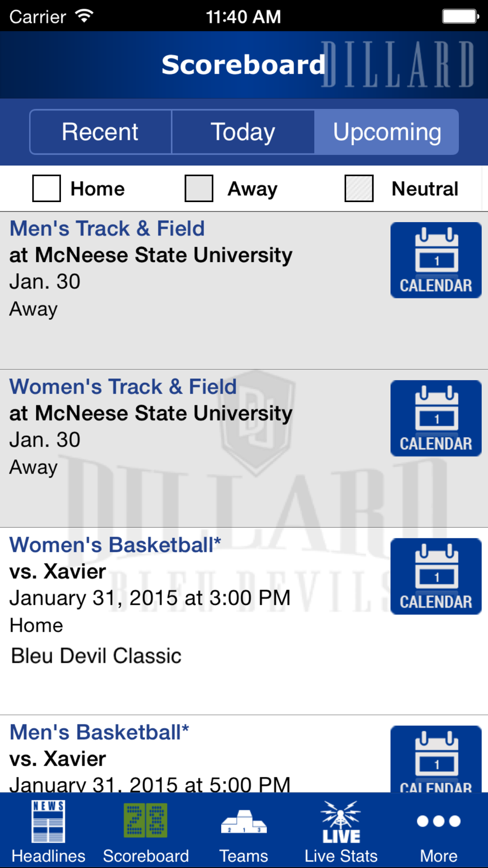Open the Men's Track & Field link
The height and width of the screenshot is (868, 488).
coord(107,228)
